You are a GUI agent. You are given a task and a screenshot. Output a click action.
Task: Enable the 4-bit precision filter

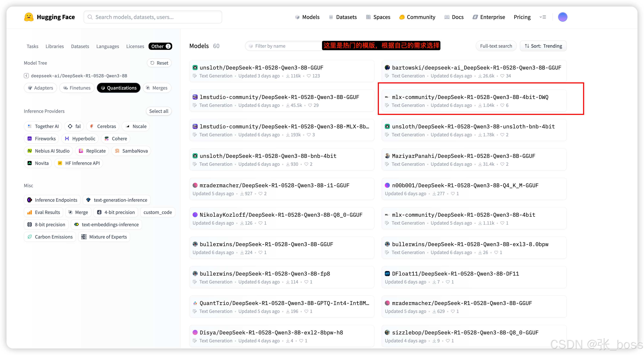(116, 212)
